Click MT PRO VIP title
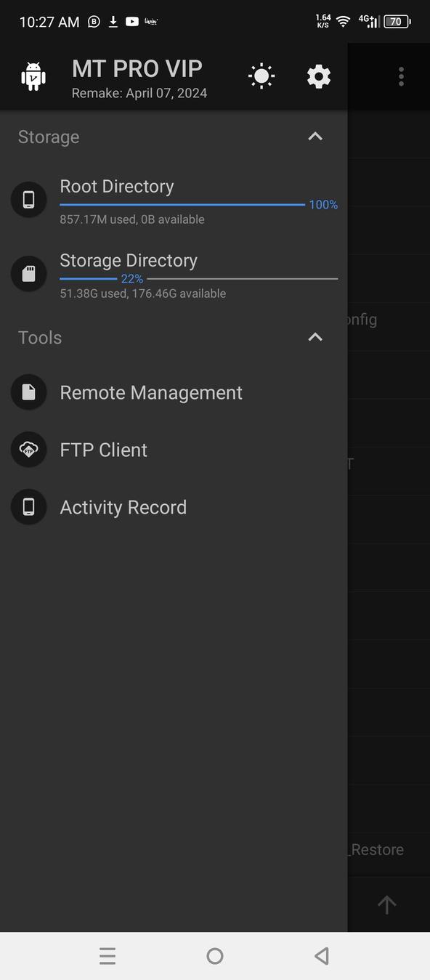This screenshot has width=430, height=980. 137,68
